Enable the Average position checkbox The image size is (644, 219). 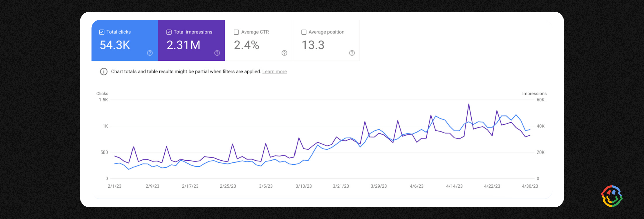click(x=304, y=32)
